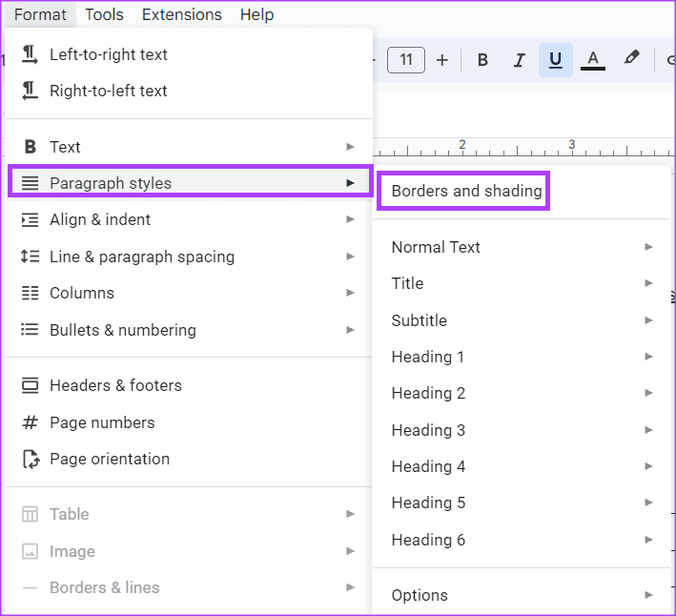Image resolution: width=676 pixels, height=616 pixels.
Task: Open the Format menu
Action: tap(40, 14)
